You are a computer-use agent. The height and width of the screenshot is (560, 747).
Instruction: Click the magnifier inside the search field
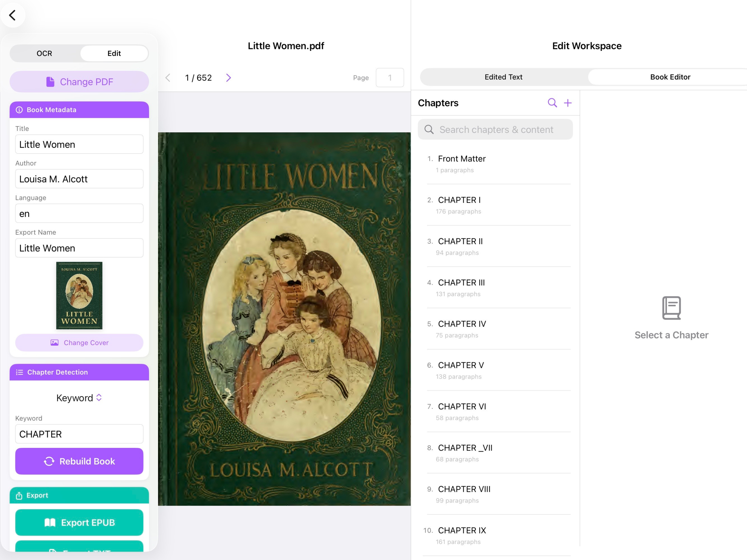429,130
